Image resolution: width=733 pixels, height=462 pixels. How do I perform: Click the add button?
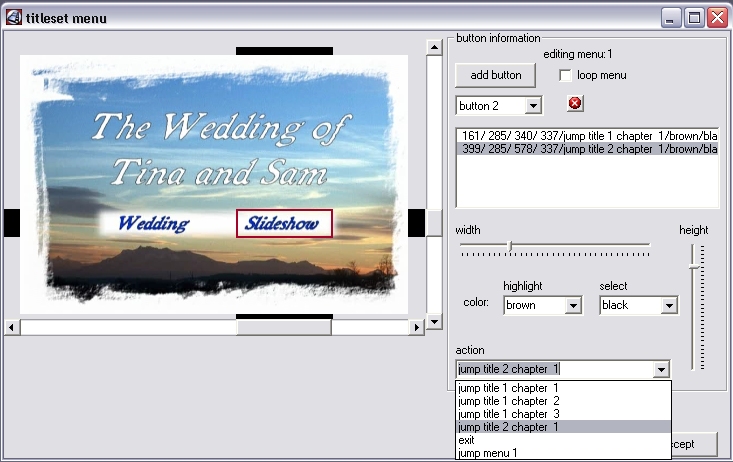495,75
